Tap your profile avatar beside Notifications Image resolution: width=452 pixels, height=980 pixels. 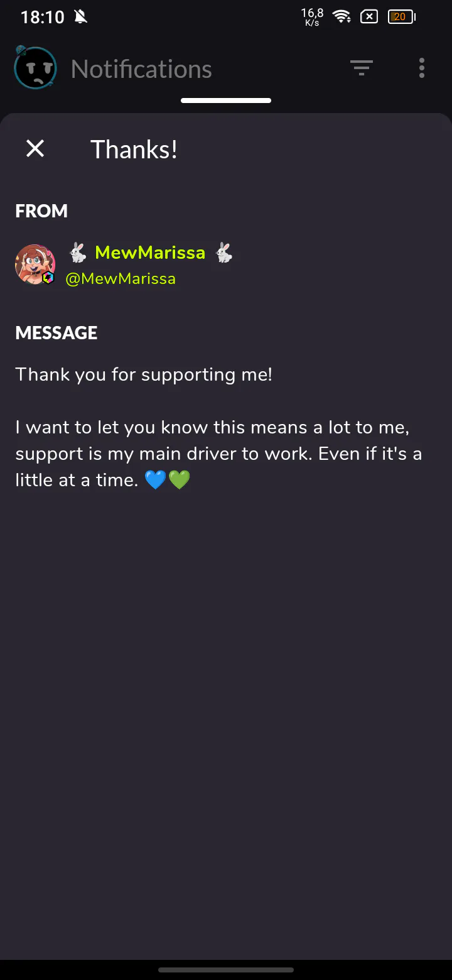35,67
